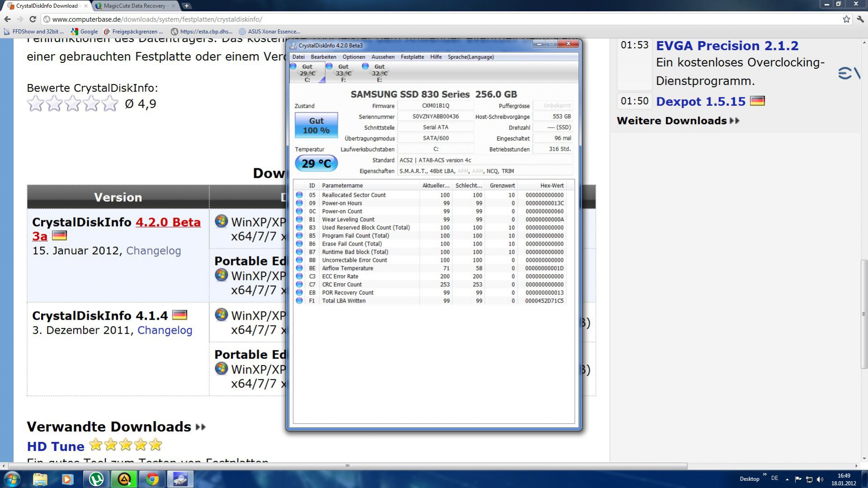Open the Hilfe menu
The width and height of the screenshot is (868, 488).
click(x=436, y=57)
